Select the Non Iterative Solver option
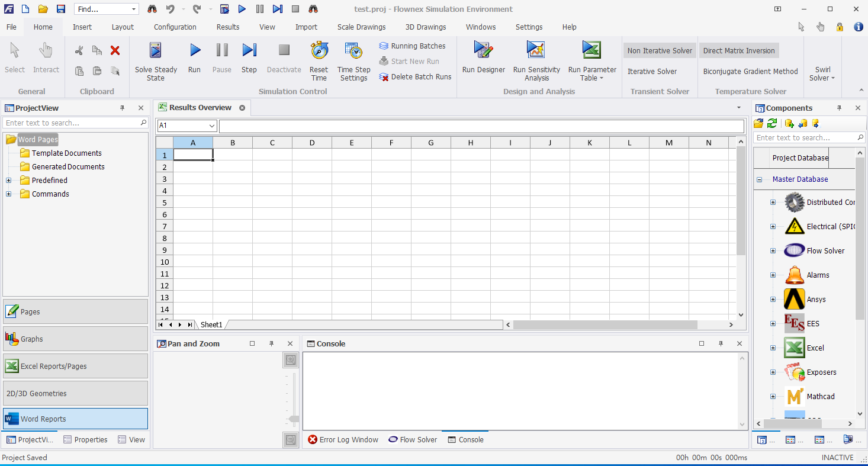 [x=660, y=50]
